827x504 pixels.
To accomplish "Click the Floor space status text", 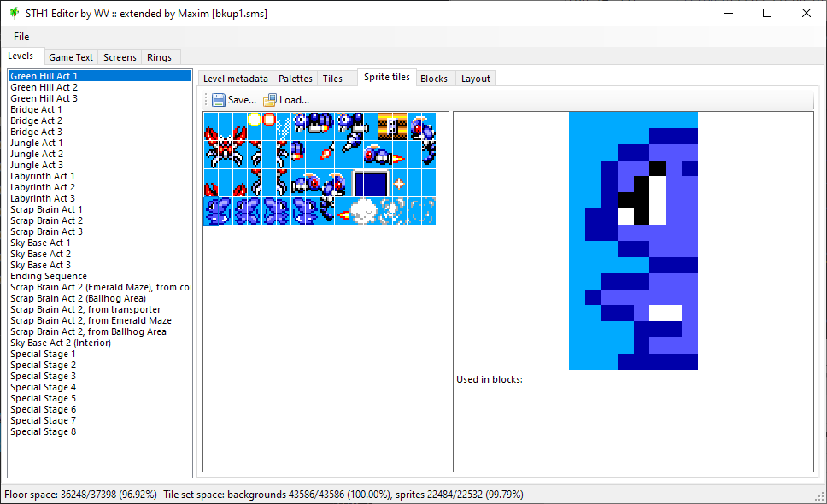I will point(80,495).
